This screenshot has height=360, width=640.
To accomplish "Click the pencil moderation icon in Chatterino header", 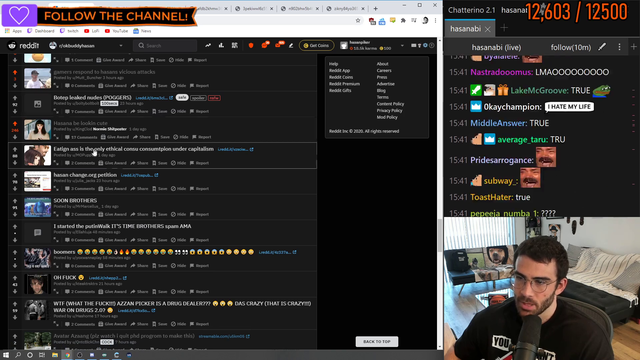I will pyautogui.click(x=602, y=47).
